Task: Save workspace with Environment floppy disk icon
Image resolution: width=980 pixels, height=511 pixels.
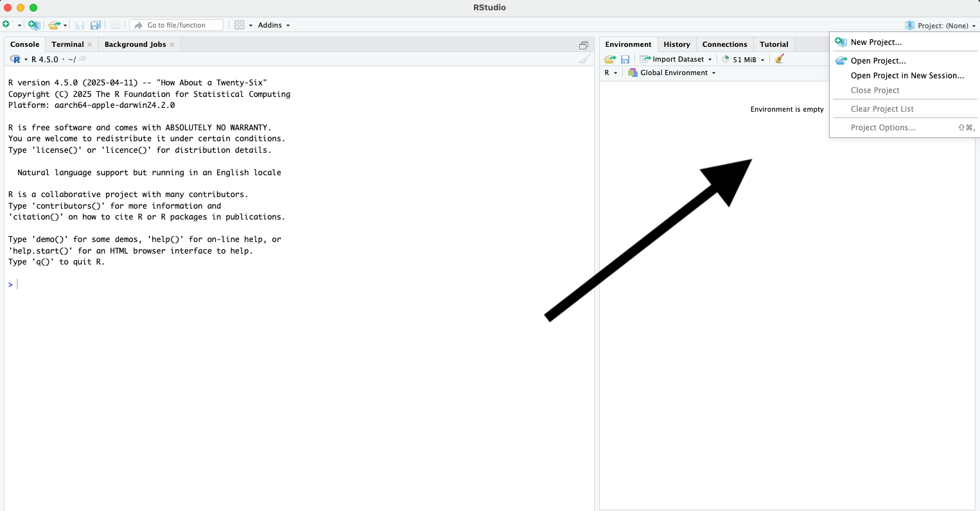Action: click(625, 59)
